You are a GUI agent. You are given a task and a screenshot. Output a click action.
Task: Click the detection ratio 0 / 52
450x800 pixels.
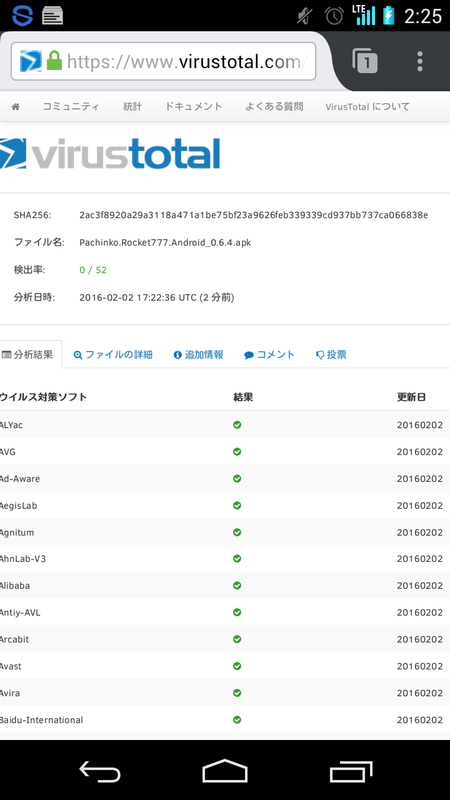point(93,270)
